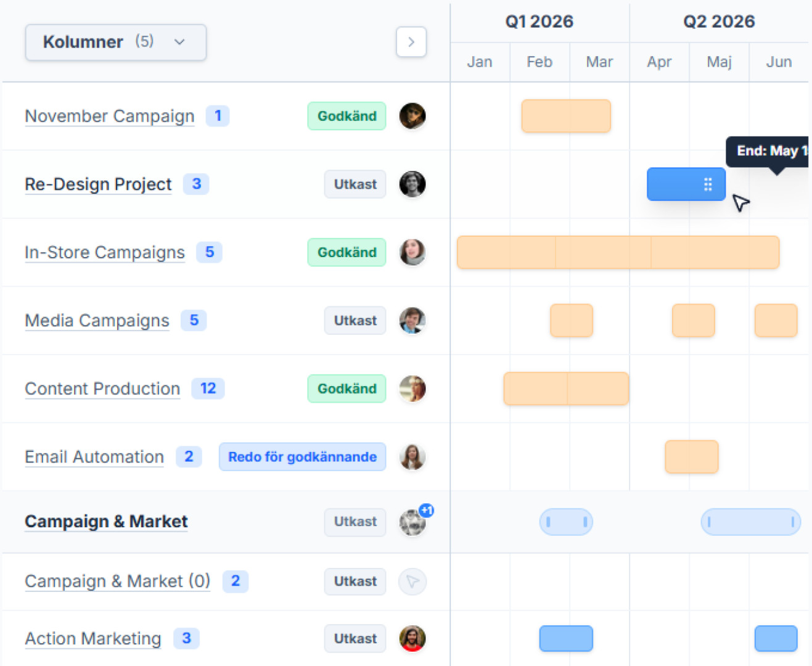The width and height of the screenshot is (812, 666).
Task: Open the November Campaign link
Action: tap(110, 116)
